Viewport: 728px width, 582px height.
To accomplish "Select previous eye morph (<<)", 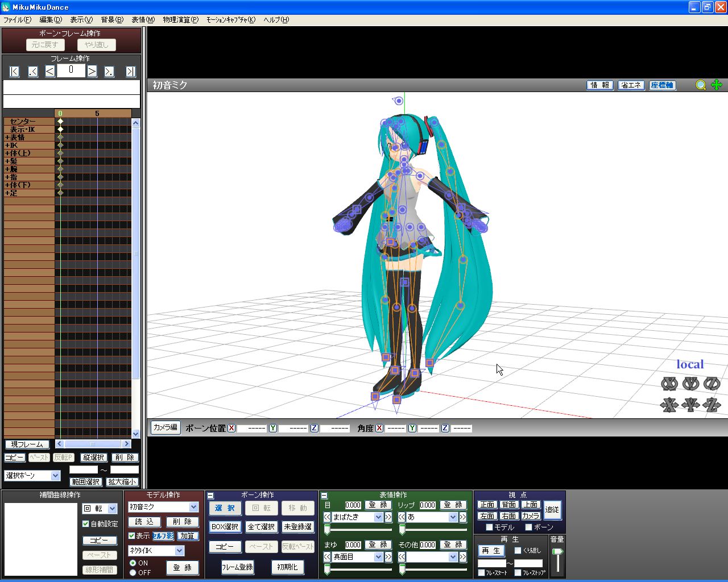I will 327,517.
